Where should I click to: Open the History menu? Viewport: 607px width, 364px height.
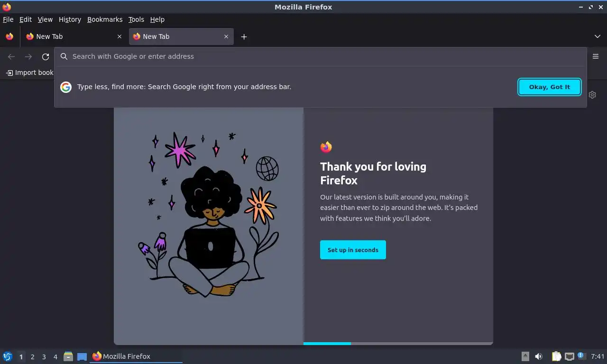70,19
